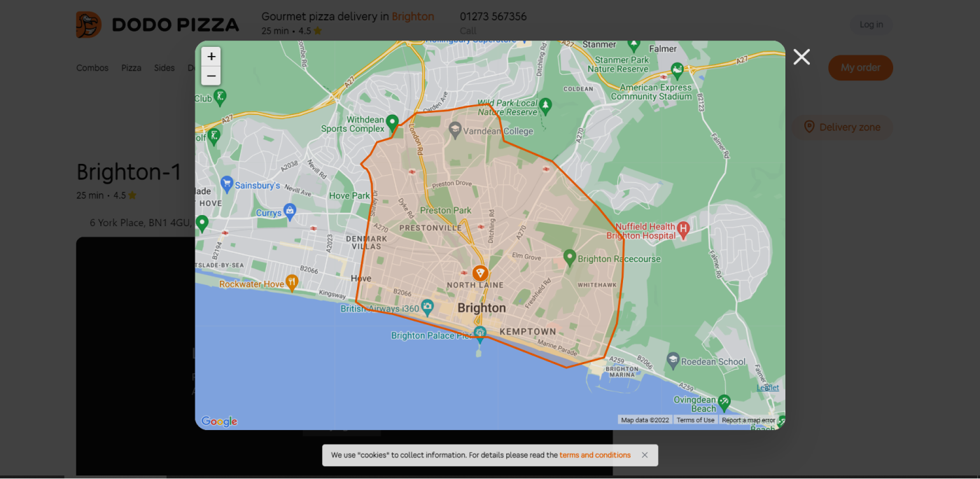Viewport: 980px width, 479px height.
Task: Close the delivery zone map popup
Action: pos(801,57)
